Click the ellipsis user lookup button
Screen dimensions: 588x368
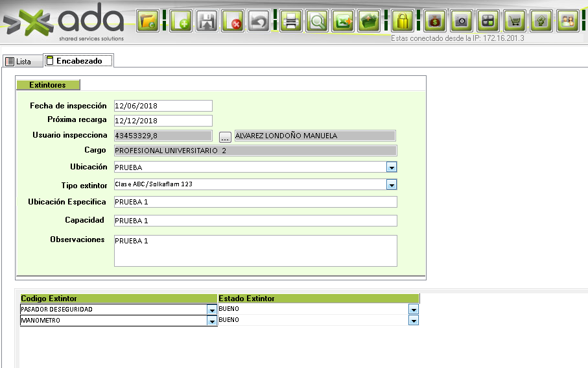[225, 136]
